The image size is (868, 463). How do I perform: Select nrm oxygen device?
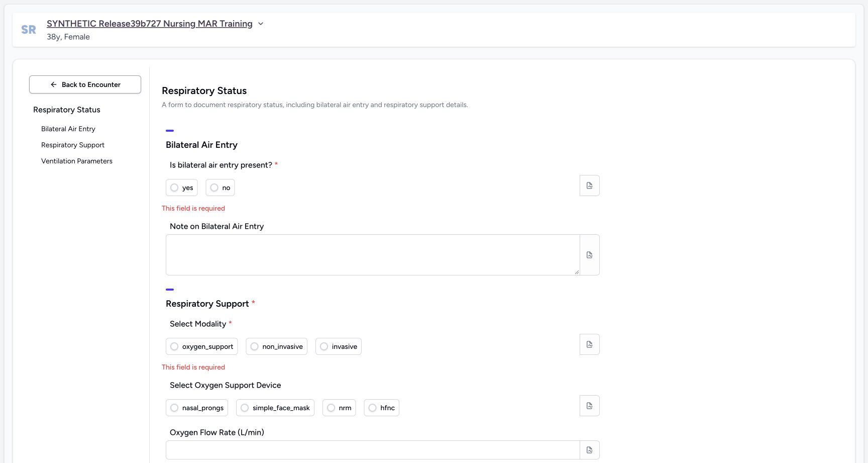point(339,408)
